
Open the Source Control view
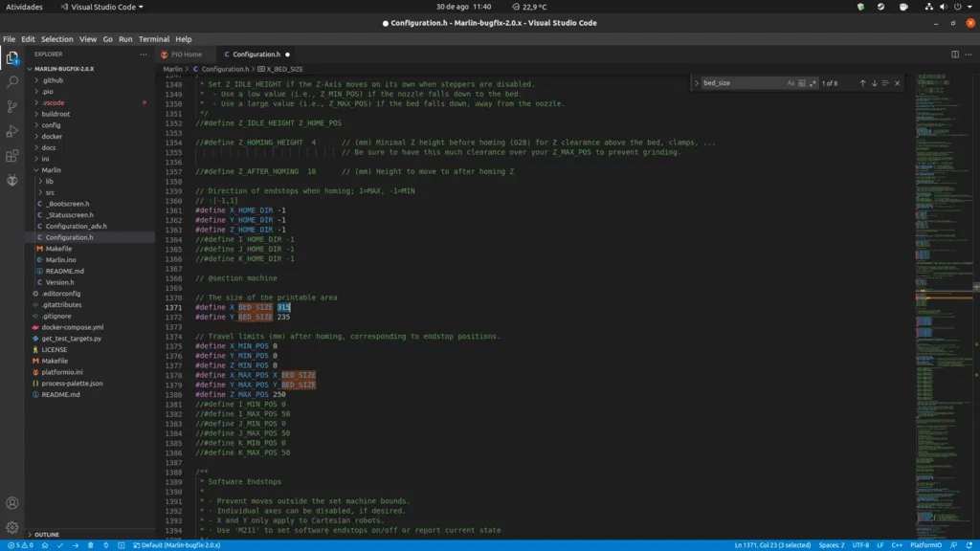coord(11,106)
